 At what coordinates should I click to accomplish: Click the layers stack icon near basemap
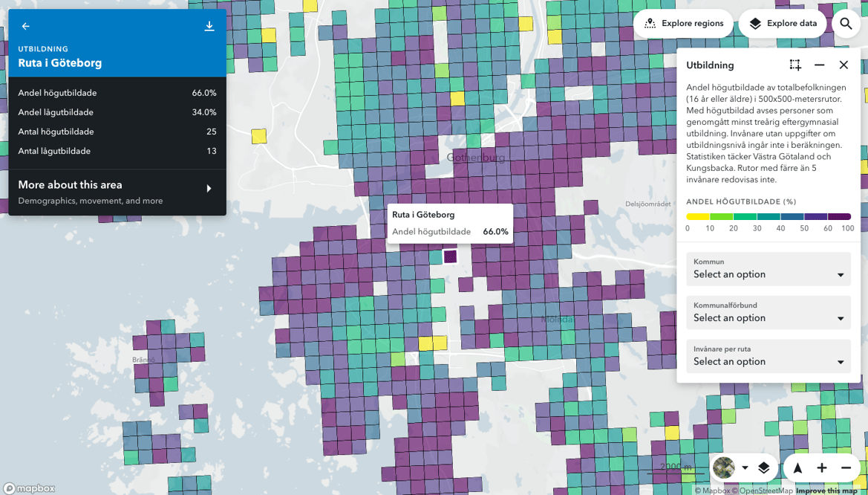click(x=764, y=467)
